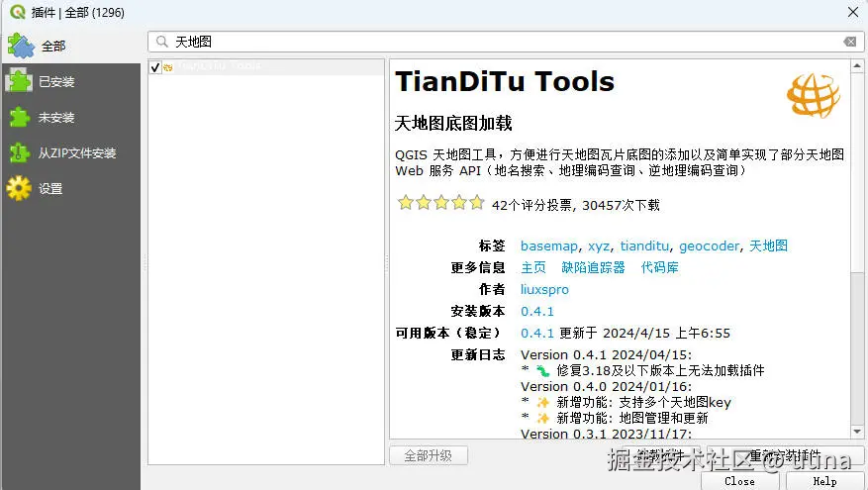This screenshot has width=868, height=490.
Task: Select the TianDiTu Tools row in list
Action: click(266, 67)
